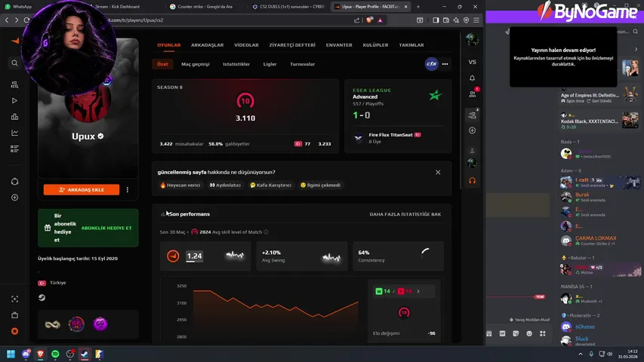This screenshot has width=644, height=362.
Task: Open TAKIMLAR tab
Action: (x=411, y=45)
